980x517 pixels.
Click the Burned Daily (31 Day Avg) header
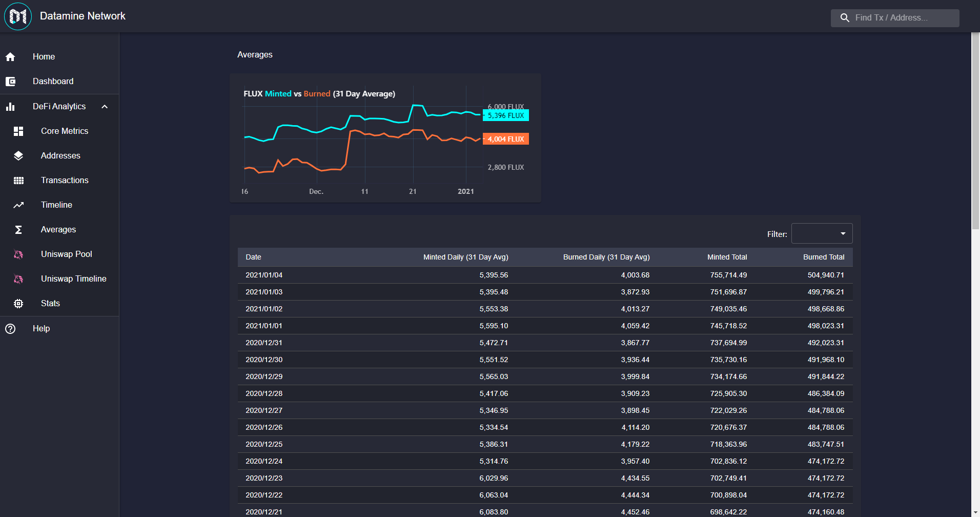[x=606, y=257]
